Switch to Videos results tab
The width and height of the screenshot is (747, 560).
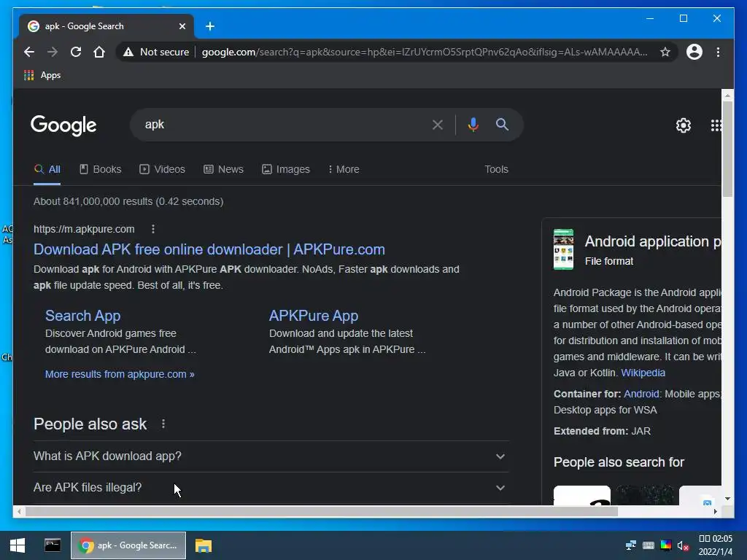[162, 169]
